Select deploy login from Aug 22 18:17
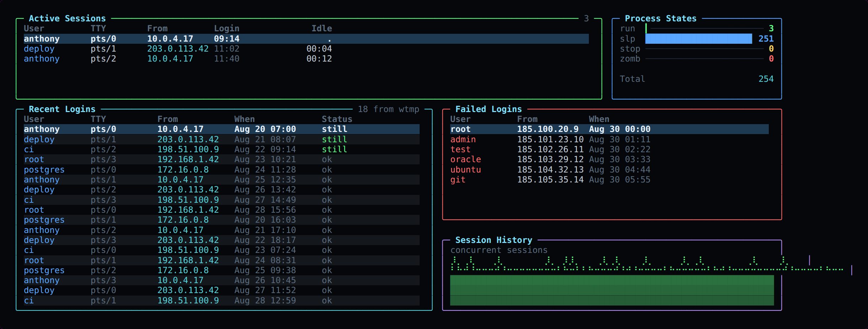This screenshot has height=329, width=868. [222, 240]
